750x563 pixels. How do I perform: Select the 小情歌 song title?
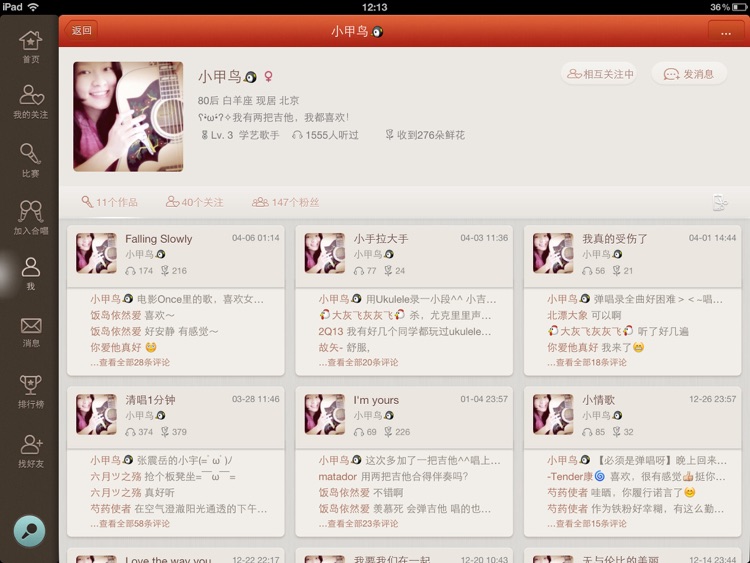[598, 400]
